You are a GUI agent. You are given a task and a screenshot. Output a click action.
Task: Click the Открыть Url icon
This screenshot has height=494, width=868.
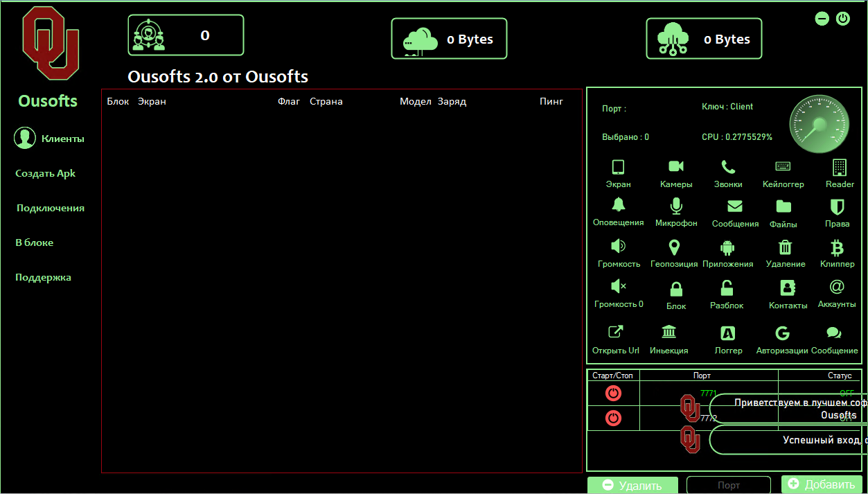coord(615,332)
